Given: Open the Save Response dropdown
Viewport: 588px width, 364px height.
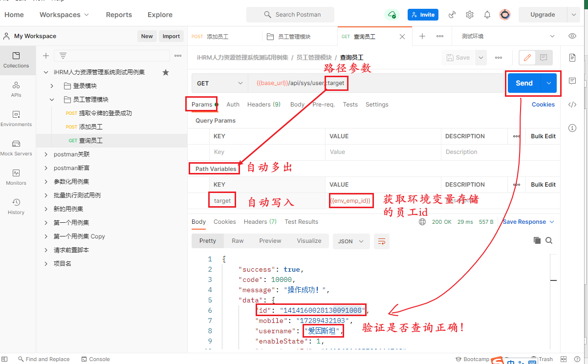Looking at the screenshot, I should pyautogui.click(x=528, y=221).
